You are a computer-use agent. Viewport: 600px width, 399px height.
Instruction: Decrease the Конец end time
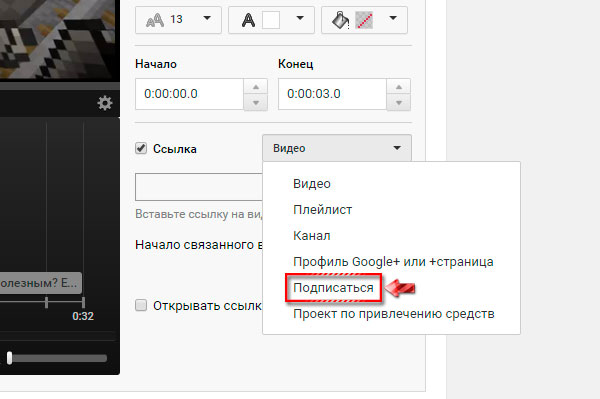399,102
